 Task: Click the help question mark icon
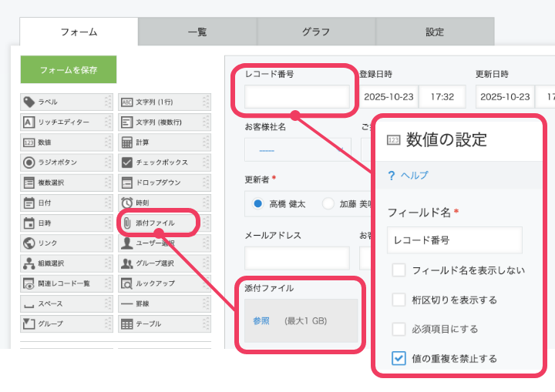pos(391,176)
